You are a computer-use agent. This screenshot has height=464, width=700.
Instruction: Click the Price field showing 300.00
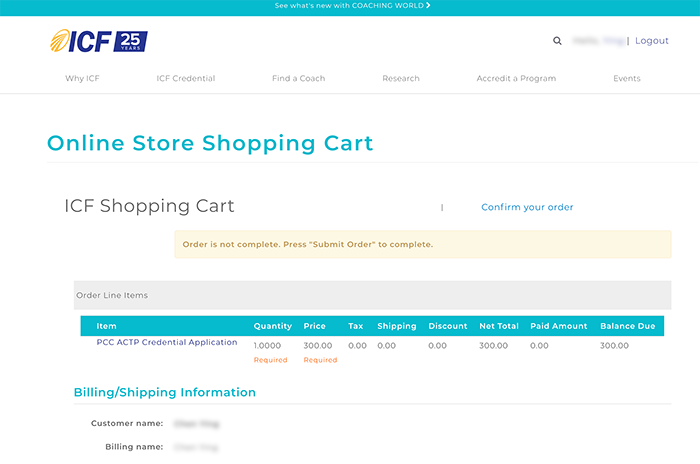coord(317,346)
